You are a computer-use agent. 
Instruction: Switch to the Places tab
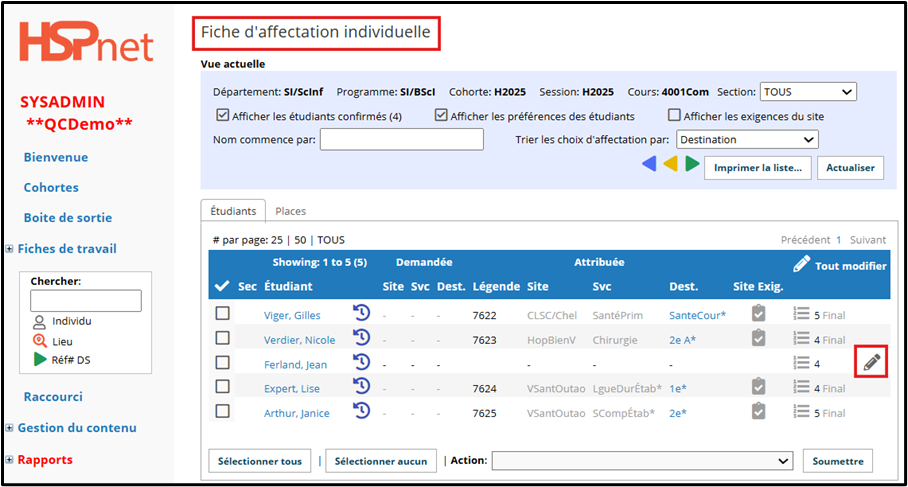point(290,211)
